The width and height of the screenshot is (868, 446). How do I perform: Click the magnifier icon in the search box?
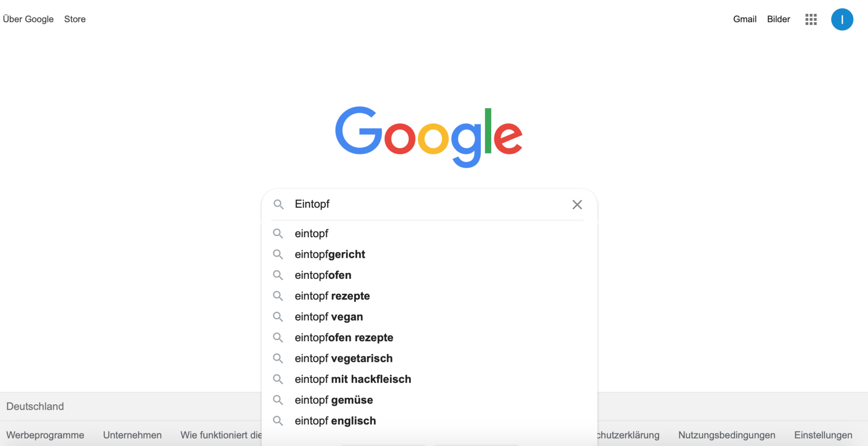(279, 204)
